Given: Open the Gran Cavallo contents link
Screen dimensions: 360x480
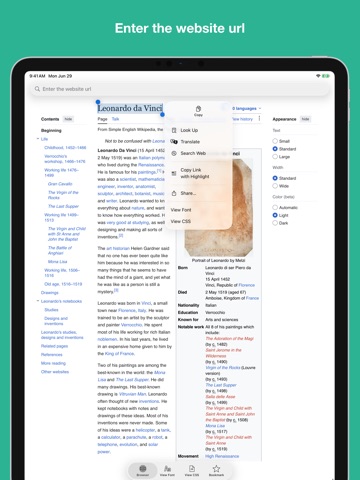Looking at the screenshot, I should [60, 184].
